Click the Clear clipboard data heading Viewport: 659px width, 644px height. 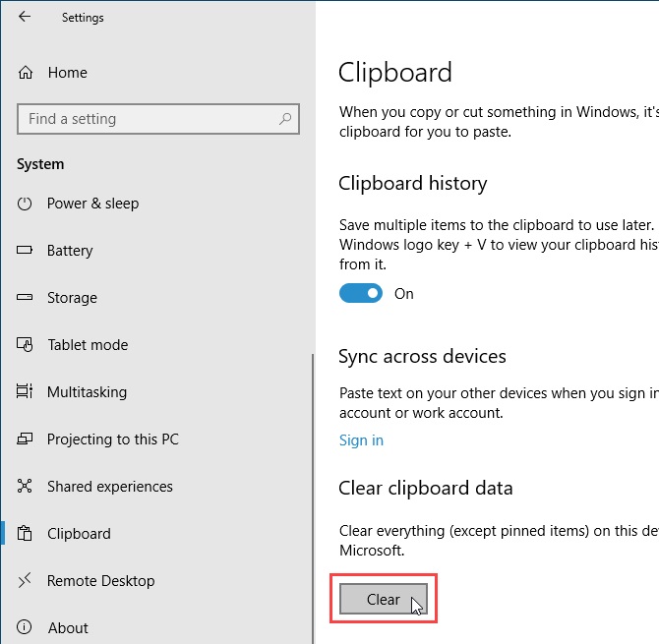[425, 488]
